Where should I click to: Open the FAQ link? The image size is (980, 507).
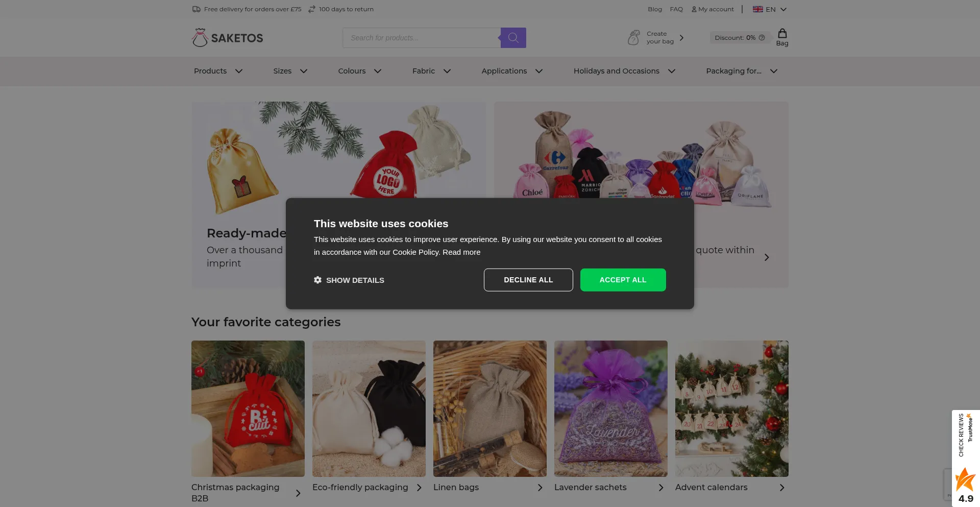coord(676,9)
